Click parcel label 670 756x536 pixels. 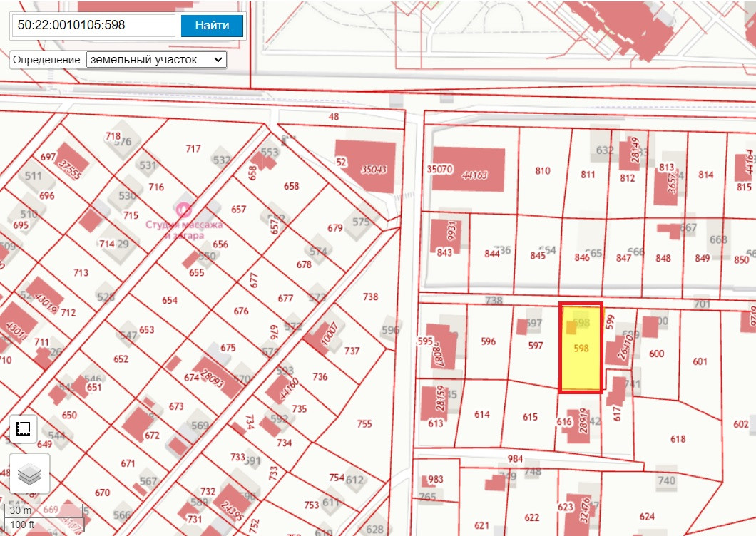tap(102, 493)
